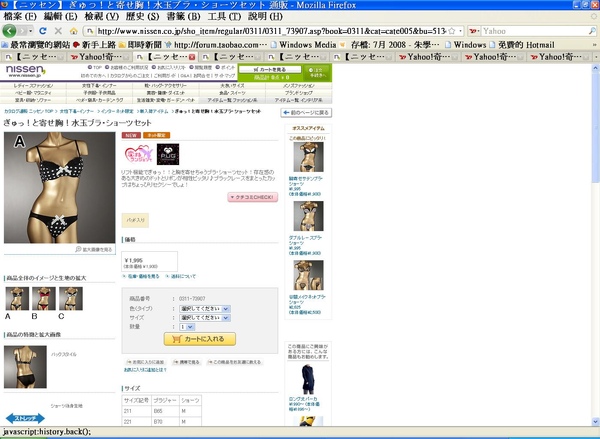Reload the page with the Refresh icon
This screenshot has width=600, height=439.
click(43, 31)
